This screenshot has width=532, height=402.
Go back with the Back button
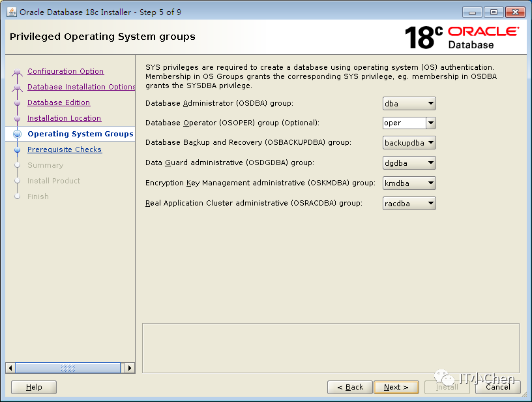pyautogui.click(x=350, y=387)
